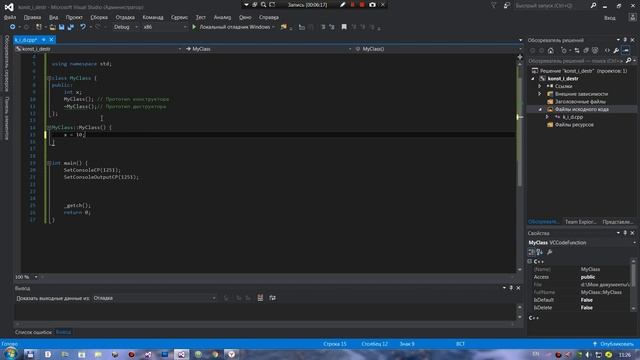This screenshot has width=640, height=360.
Task: Collapse the class MyClass code block
Action: [49, 78]
